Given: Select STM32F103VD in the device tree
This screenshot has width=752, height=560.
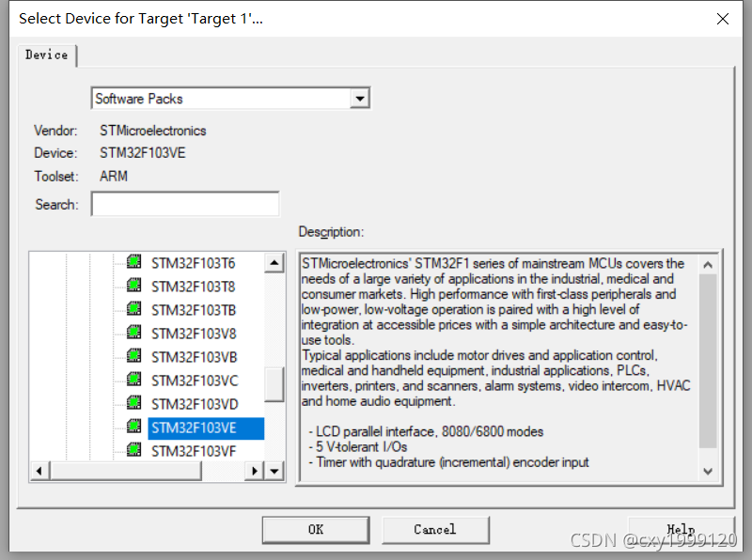Looking at the screenshot, I should (x=195, y=404).
